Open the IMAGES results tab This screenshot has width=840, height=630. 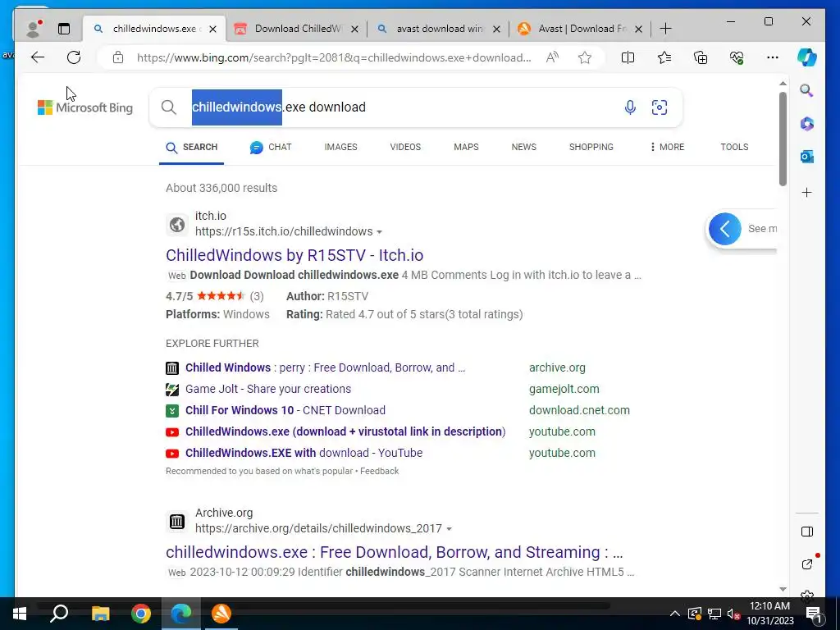[340, 147]
